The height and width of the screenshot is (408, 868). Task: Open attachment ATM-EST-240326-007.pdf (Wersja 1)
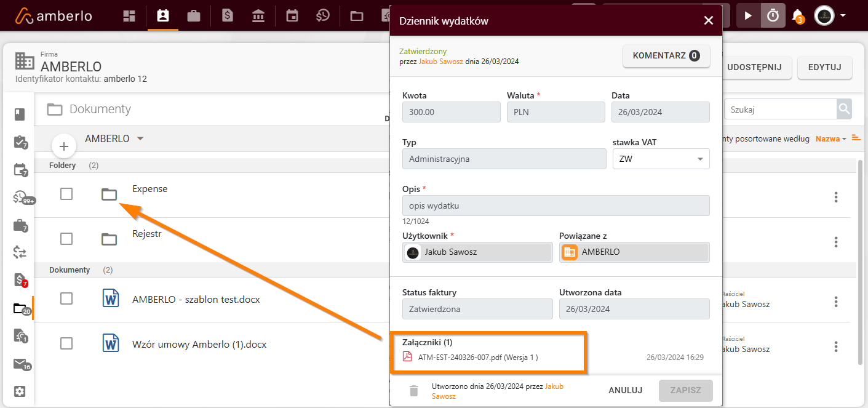point(478,357)
